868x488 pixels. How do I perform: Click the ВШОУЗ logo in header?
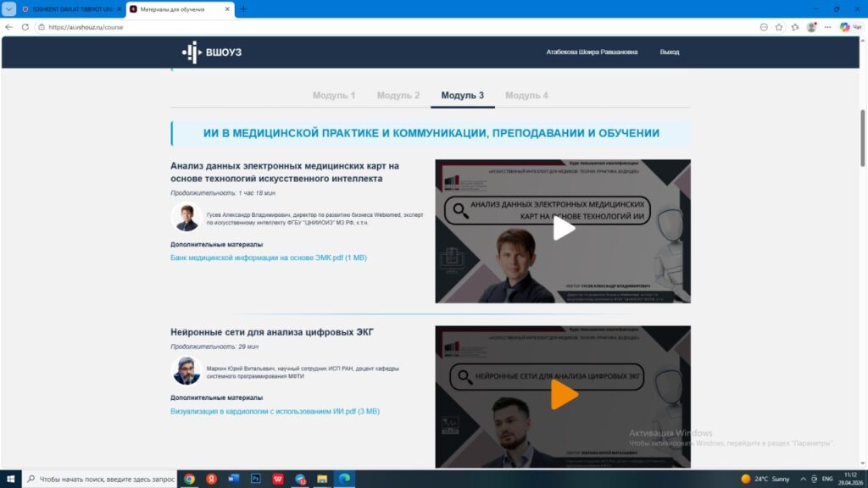click(212, 52)
